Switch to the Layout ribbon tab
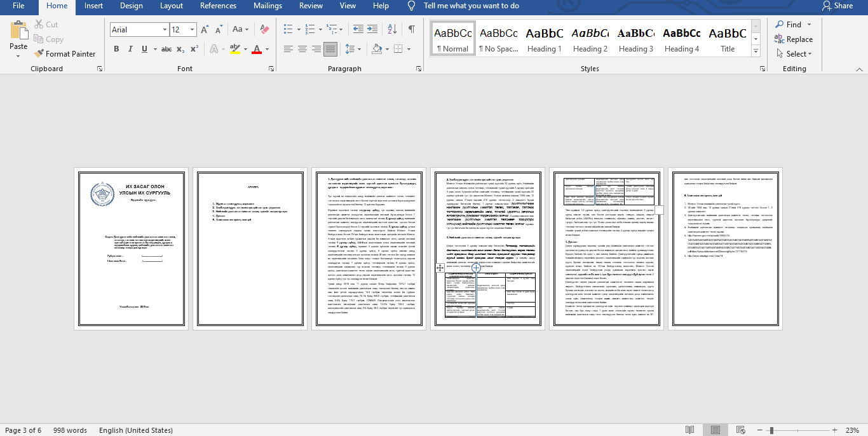The width and height of the screenshot is (868, 436). pyautogui.click(x=172, y=6)
